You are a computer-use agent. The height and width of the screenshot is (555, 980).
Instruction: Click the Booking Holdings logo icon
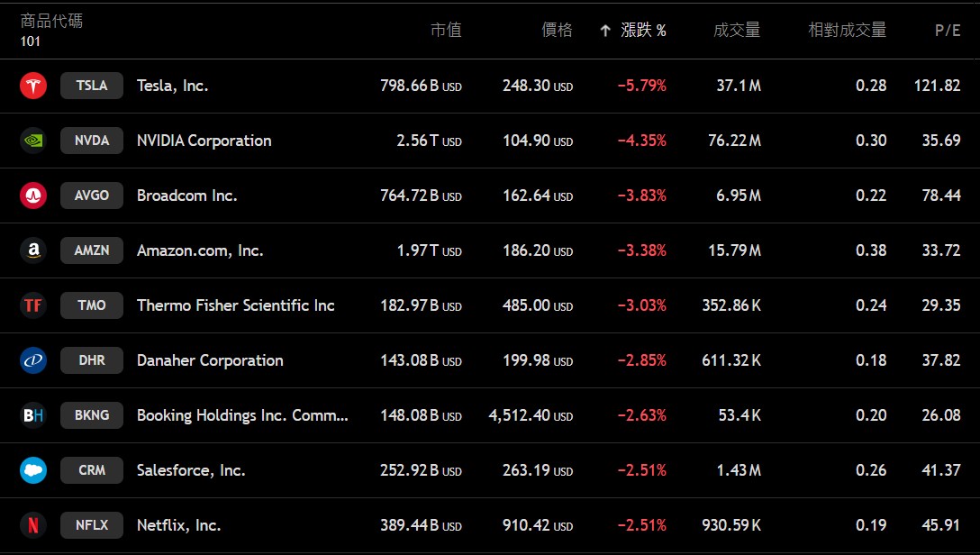coord(33,415)
